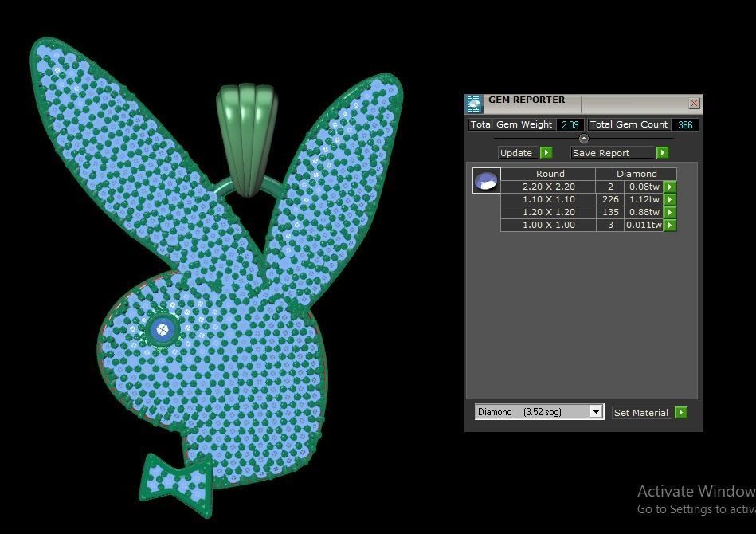The image size is (756, 534).
Task: Click the weight cell 1.12tw
Action: pos(644,199)
